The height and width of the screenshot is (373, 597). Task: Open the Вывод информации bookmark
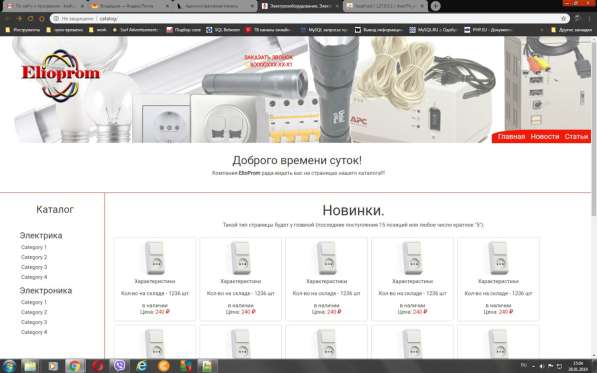point(379,30)
